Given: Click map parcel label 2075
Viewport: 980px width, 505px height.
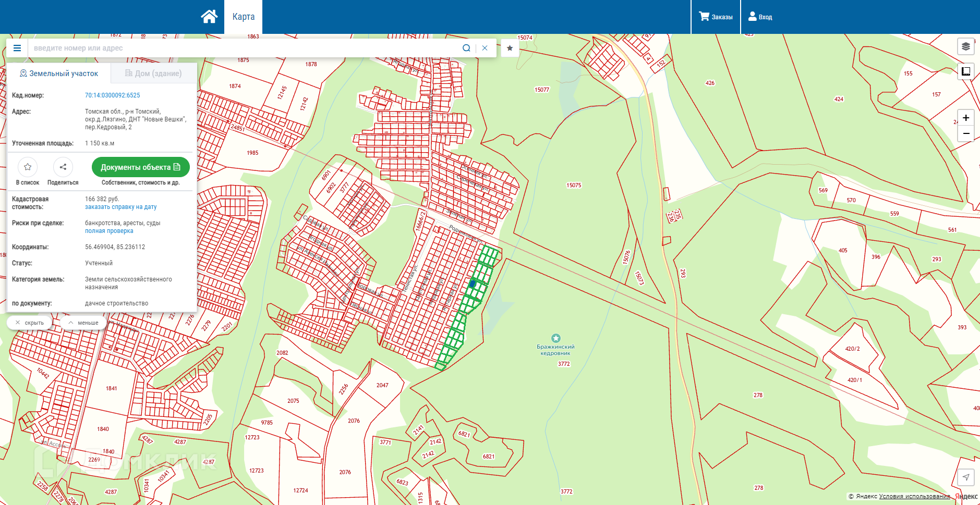Looking at the screenshot, I should point(293,401).
